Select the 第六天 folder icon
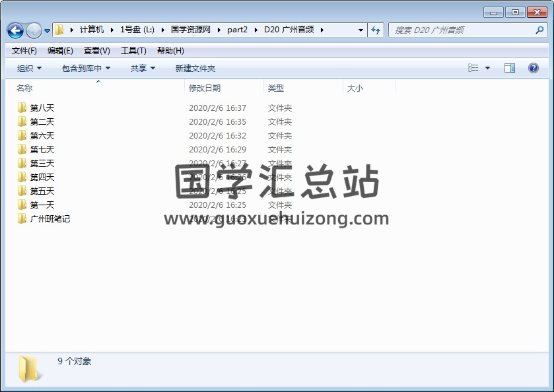554x392 pixels. [22, 135]
